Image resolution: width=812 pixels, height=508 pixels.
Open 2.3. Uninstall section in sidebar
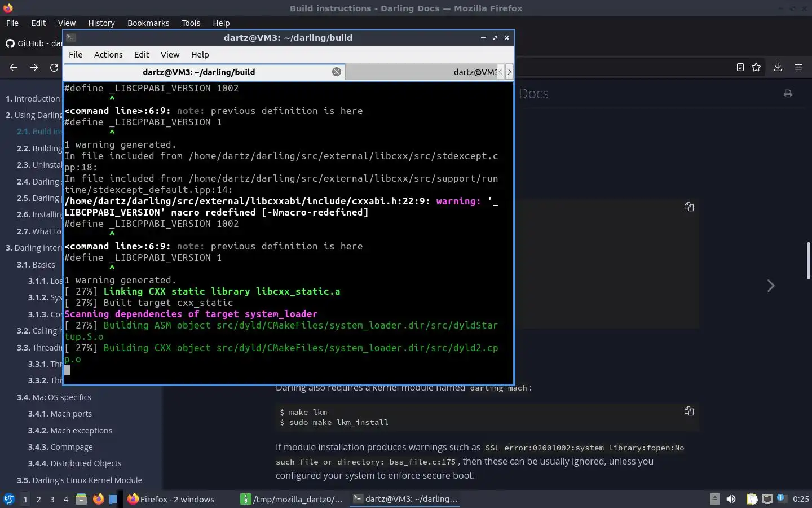39,165
